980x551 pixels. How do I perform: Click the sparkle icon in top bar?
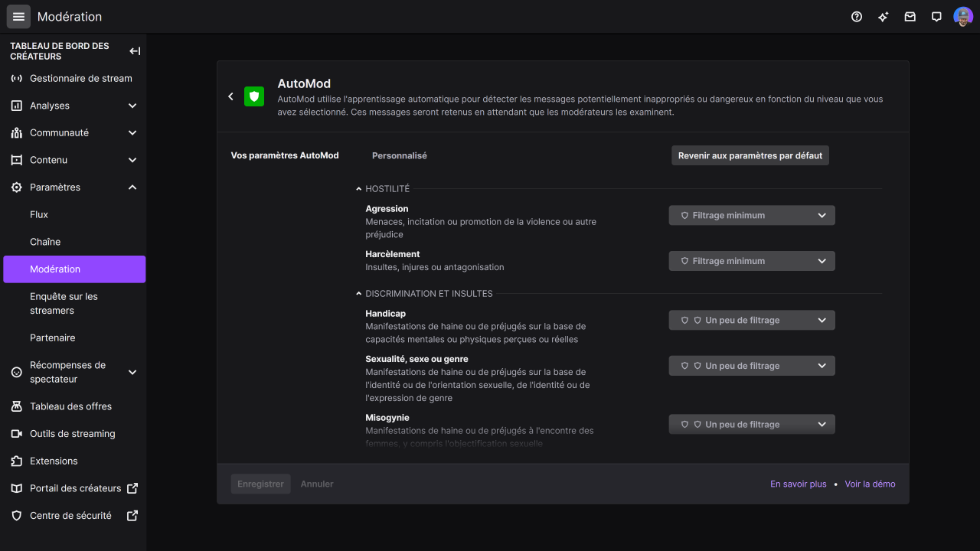coord(883,17)
